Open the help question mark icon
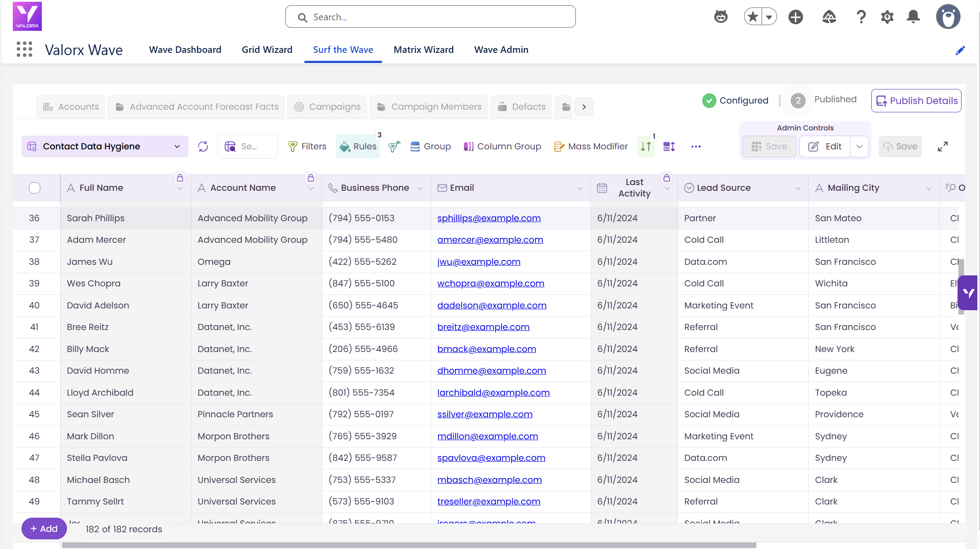This screenshot has width=980, height=549. [x=861, y=17]
